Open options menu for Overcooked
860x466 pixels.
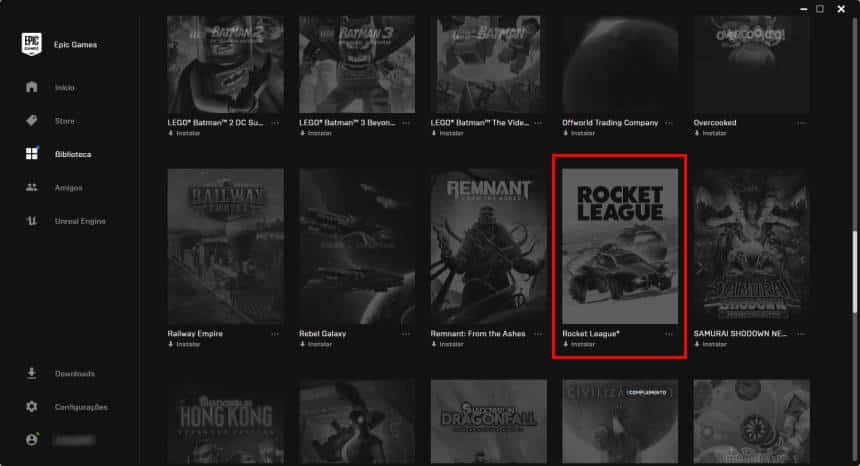[x=801, y=123]
